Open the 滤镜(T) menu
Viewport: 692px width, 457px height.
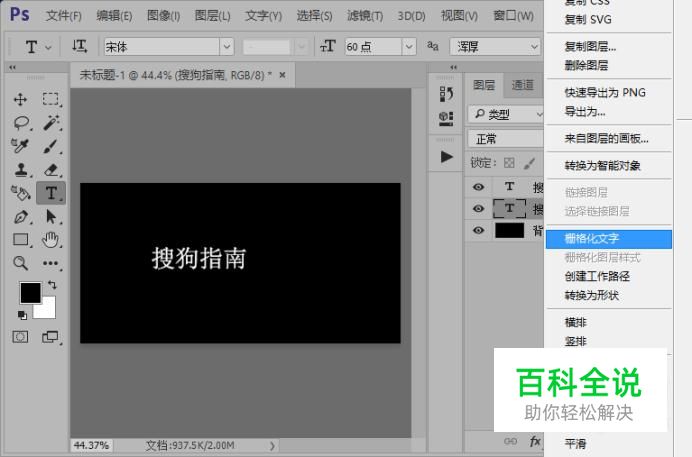point(365,16)
